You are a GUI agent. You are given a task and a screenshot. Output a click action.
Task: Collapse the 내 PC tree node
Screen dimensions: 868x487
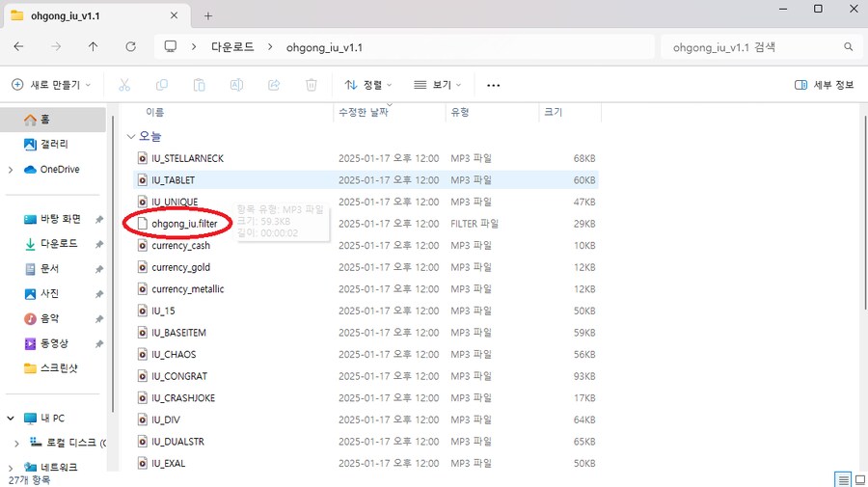(x=11, y=418)
